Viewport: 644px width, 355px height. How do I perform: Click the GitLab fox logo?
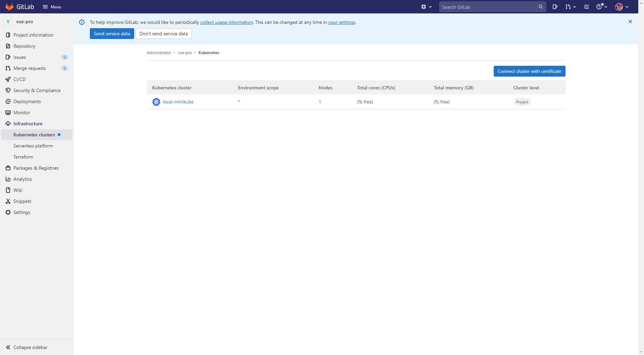(x=9, y=7)
